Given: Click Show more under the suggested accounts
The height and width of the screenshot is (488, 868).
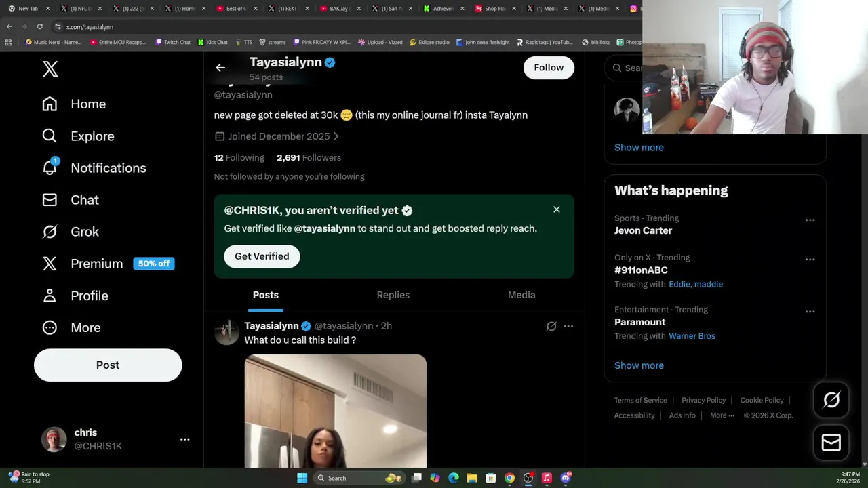Looking at the screenshot, I should pos(639,148).
